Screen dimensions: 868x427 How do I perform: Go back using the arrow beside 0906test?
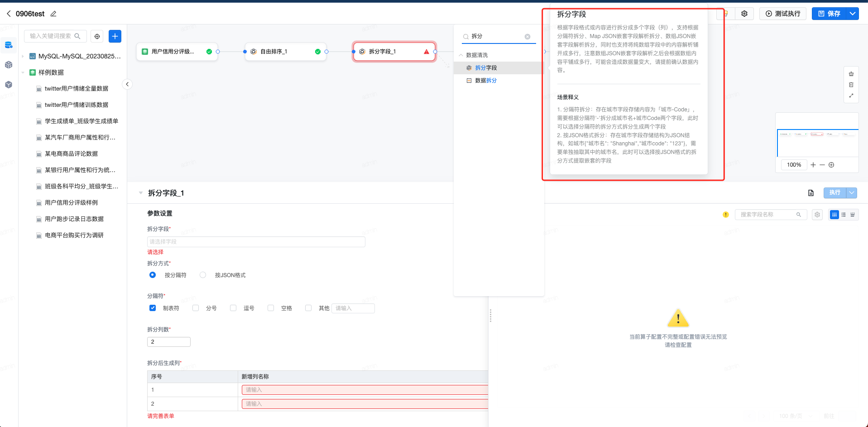(x=9, y=14)
